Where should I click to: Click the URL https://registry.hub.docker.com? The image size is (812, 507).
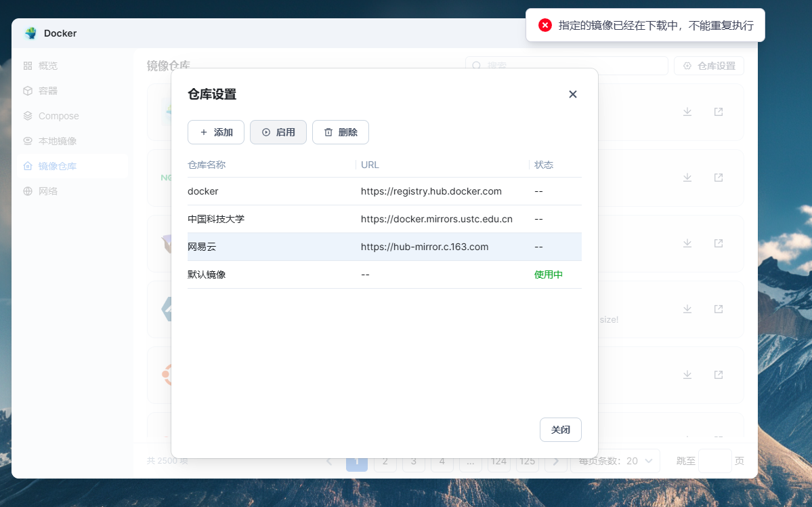pyautogui.click(x=431, y=191)
